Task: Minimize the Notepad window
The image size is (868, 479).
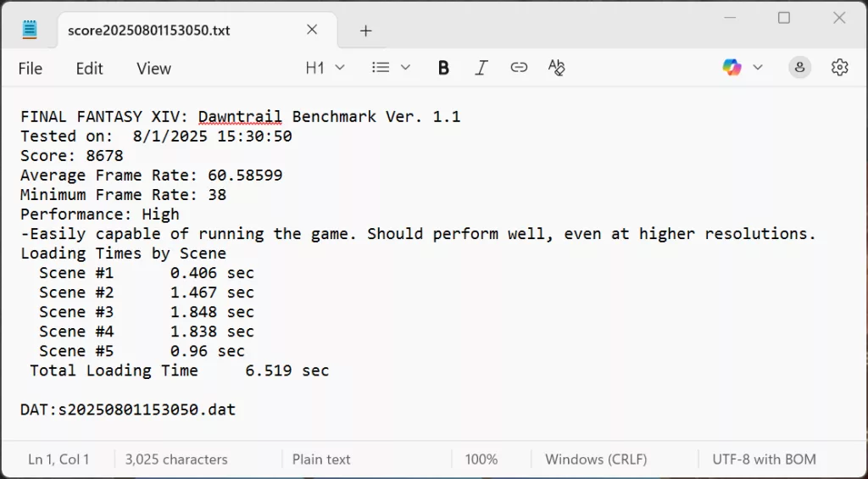Action: point(730,18)
